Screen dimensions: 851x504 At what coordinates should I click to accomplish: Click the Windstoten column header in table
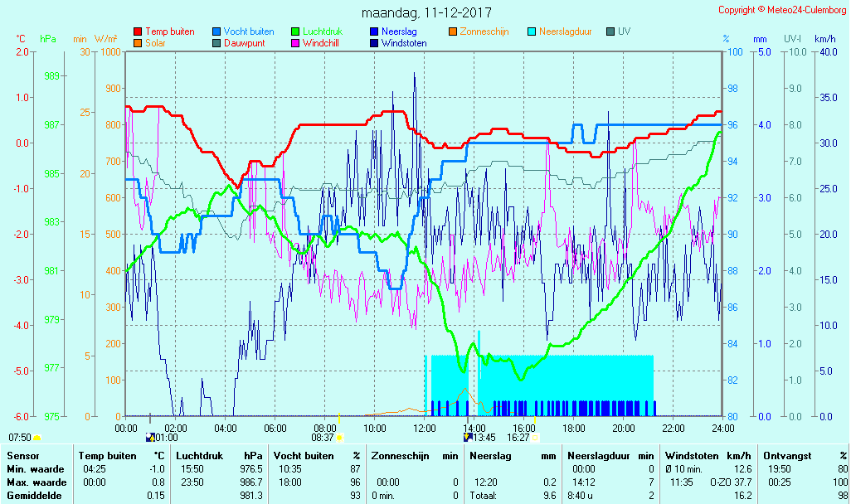[x=691, y=455]
